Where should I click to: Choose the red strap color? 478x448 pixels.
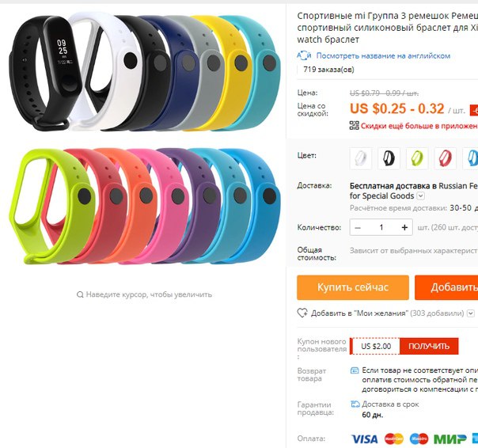click(x=445, y=158)
